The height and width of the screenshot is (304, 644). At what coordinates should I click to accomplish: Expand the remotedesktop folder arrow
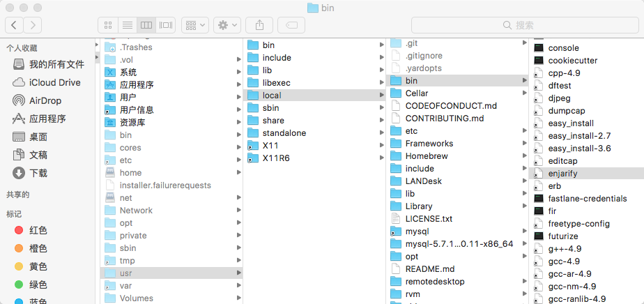525,282
